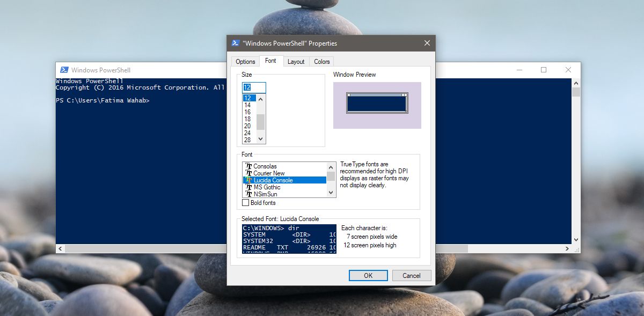Confirm with the OK button
Viewport: 644px width, 316px height.
[368, 275]
